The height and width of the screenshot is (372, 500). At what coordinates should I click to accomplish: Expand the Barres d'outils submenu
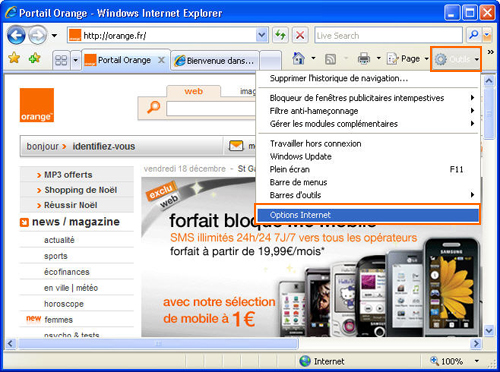(368, 195)
